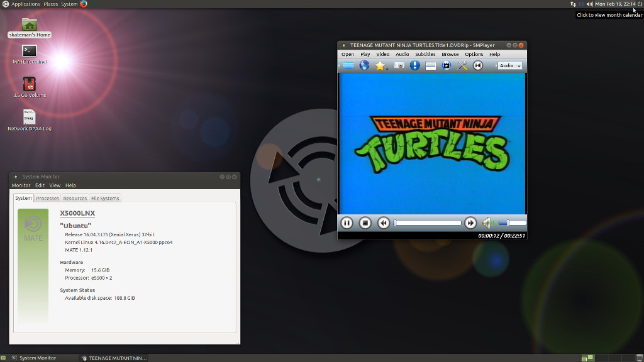Image resolution: width=644 pixels, height=362 pixels.
Task: Open the SMPlayer Options menu
Action: [474, 54]
